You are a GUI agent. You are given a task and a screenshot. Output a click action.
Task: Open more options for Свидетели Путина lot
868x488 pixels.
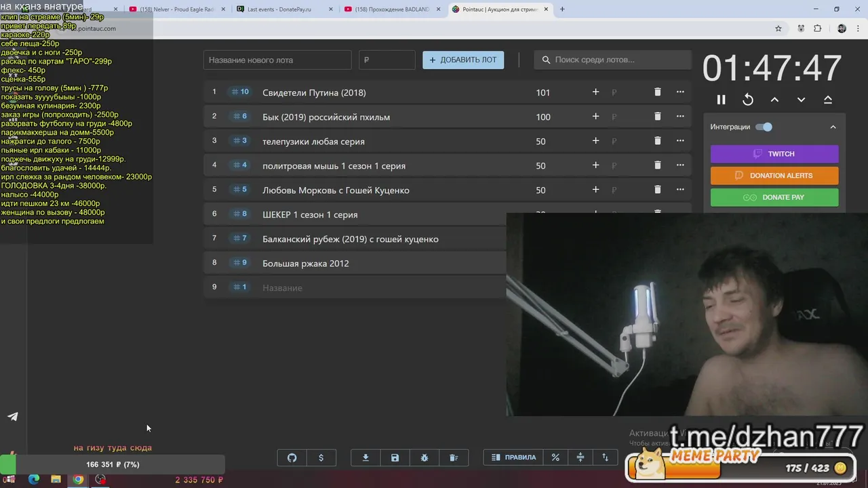pos(680,91)
